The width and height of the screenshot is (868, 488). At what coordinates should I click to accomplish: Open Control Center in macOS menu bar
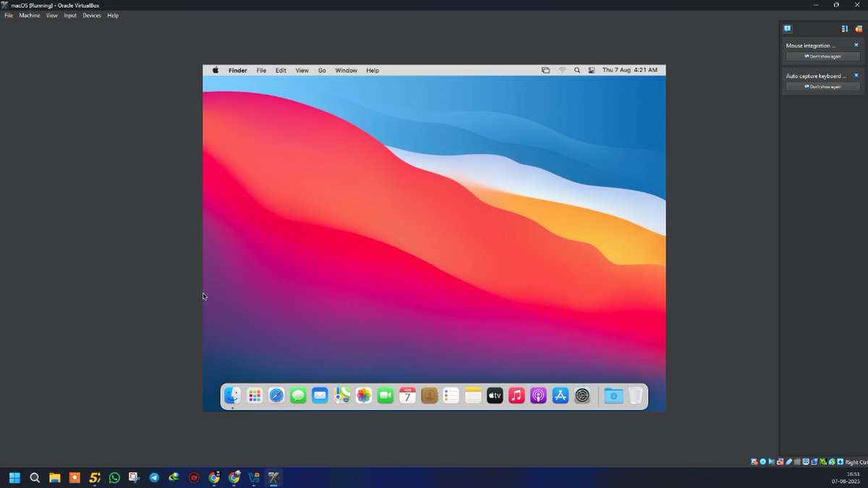[x=592, y=70]
